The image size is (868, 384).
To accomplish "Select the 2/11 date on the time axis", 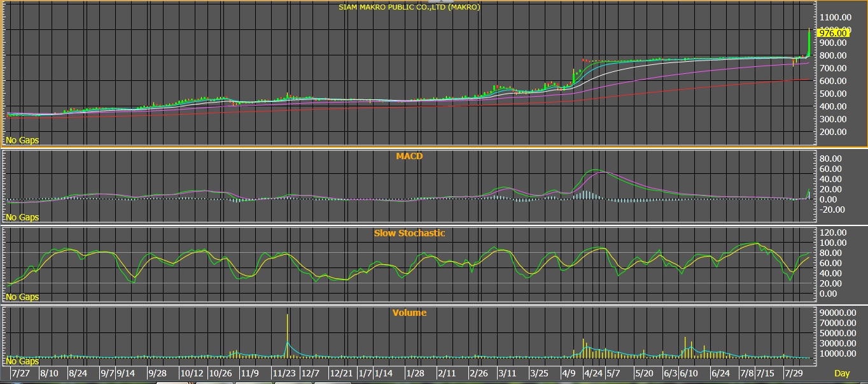I will tap(446, 373).
